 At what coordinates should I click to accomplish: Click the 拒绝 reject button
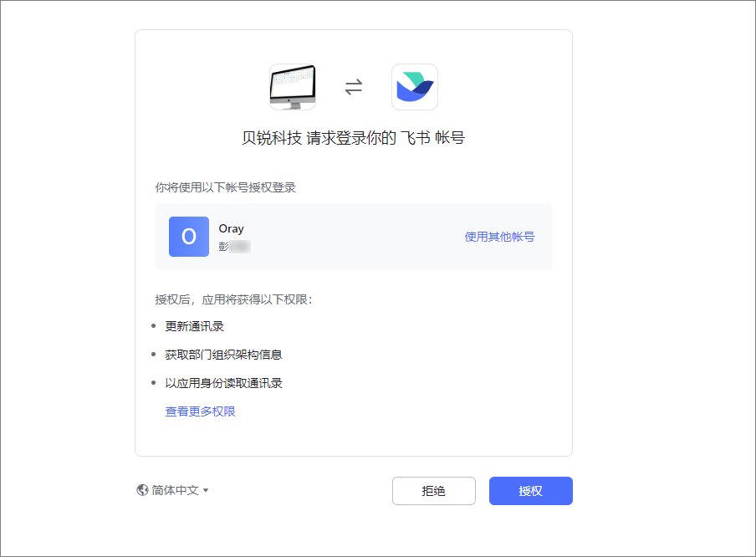(x=434, y=491)
